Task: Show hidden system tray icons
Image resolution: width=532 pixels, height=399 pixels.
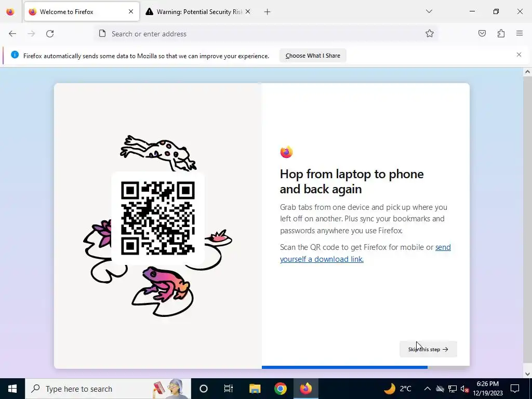Action: click(428, 389)
